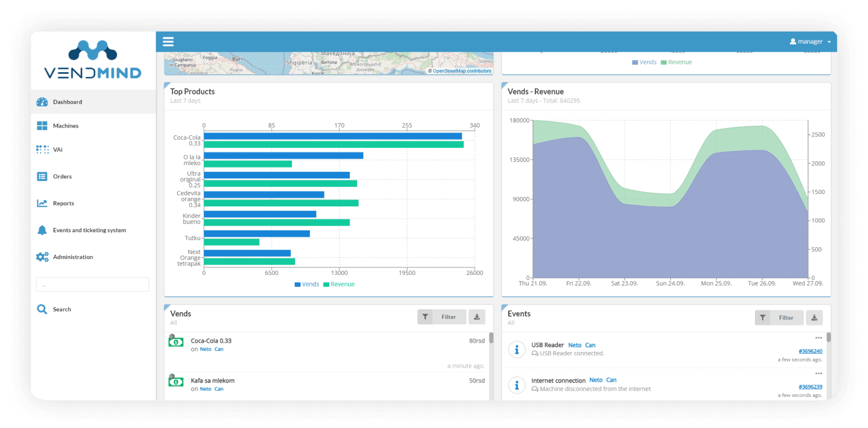868x428 pixels.
Task: Click the 80rsd amount
Action: coord(477,341)
